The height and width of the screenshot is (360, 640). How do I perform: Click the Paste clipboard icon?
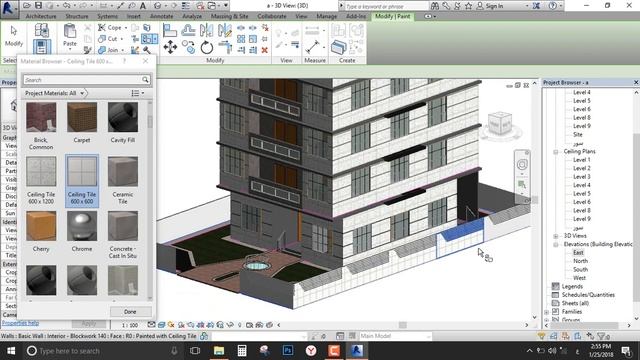click(70, 32)
